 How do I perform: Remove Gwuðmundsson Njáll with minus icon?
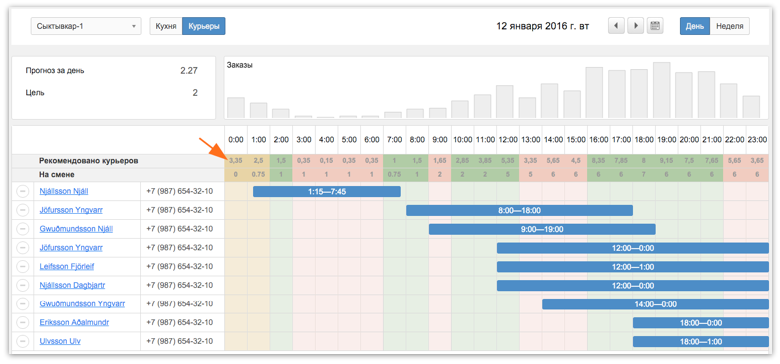(x=22, y=229)
